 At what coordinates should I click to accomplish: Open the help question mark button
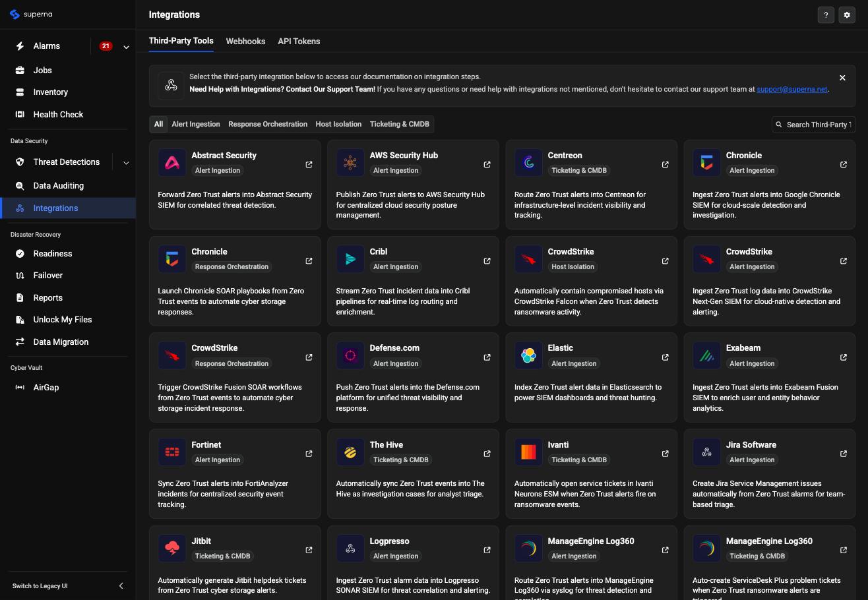[826, 15]
